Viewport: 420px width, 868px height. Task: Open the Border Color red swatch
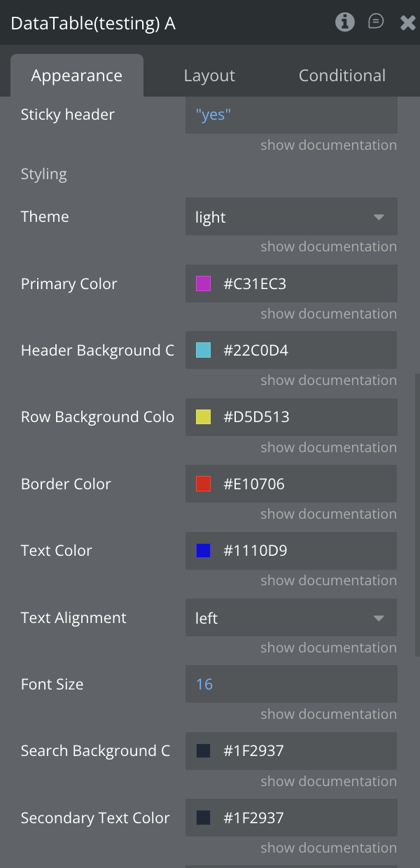[203, 484]
